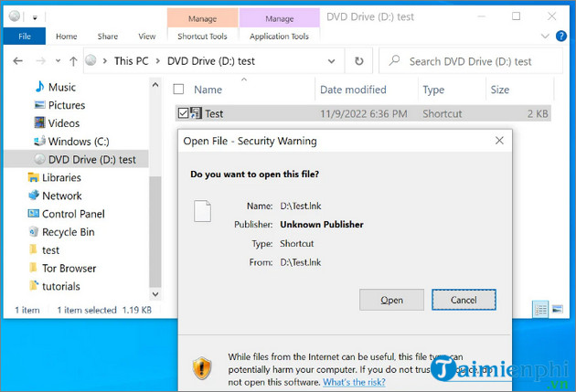Select the Shortcut Tools tab
Screen dimensions: 576x392
click(x=202, y=37)
